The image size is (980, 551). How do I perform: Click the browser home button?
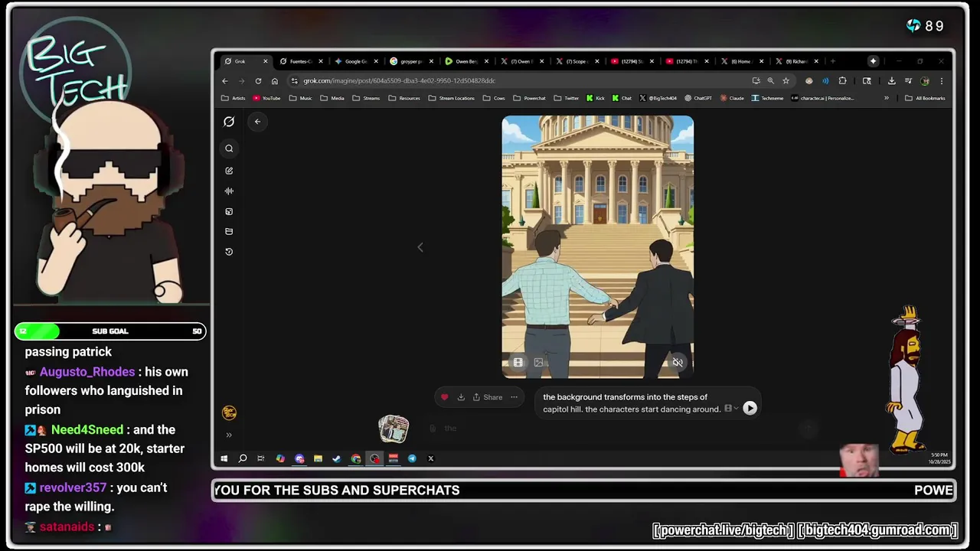274,81
